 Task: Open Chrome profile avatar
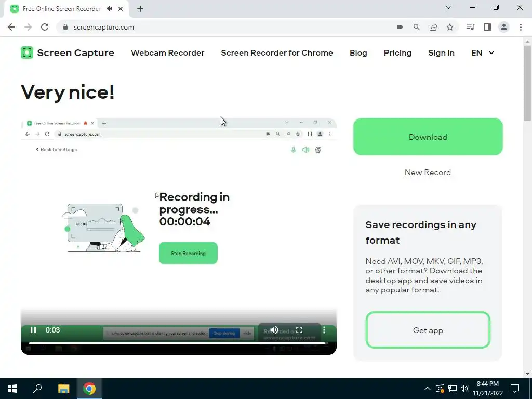(504, 27)
